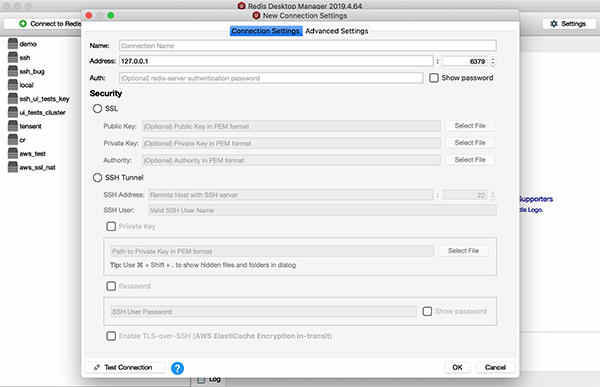The width and height of the screenshot is (600, 387).
Task: Focus the connection Name field
Action: coord(308,46)
